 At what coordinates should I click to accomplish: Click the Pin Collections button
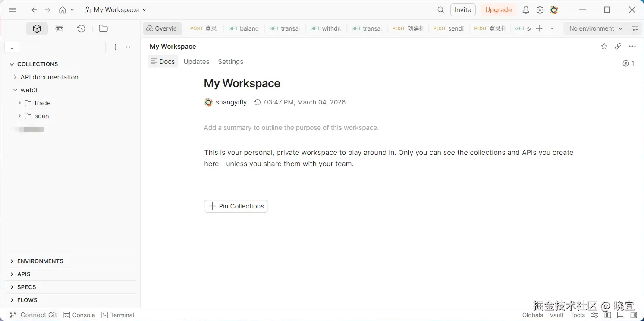(236, 206)
